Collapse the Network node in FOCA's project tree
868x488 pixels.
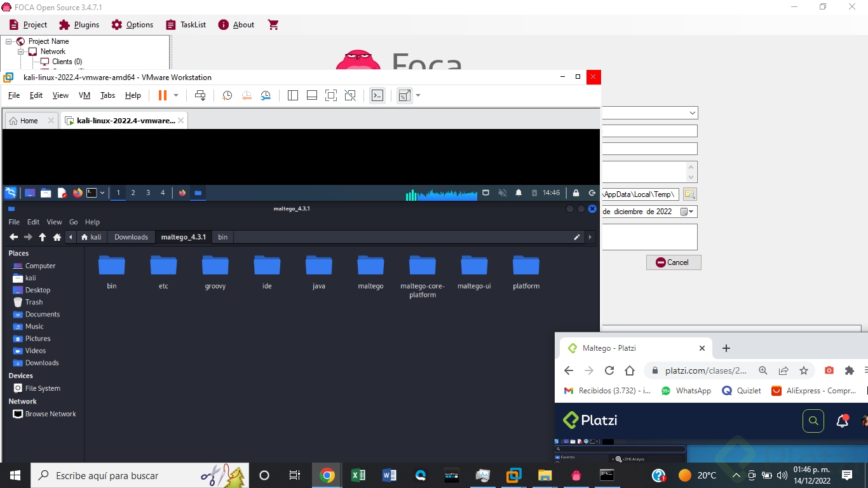(21, 51)
